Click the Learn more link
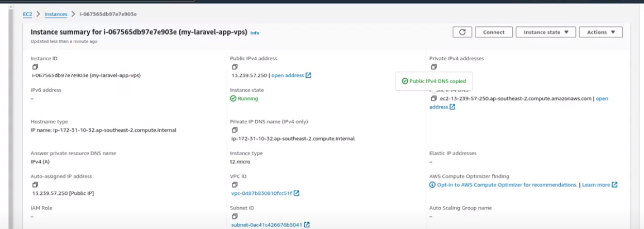This screenshot has height=229, width=644. [596, 185]
